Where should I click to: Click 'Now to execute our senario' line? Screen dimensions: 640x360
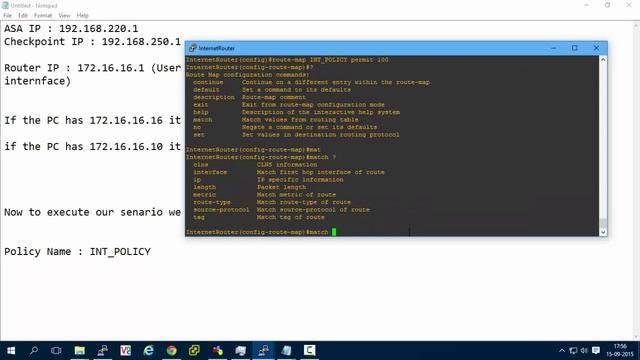click(x=92, y=212)
